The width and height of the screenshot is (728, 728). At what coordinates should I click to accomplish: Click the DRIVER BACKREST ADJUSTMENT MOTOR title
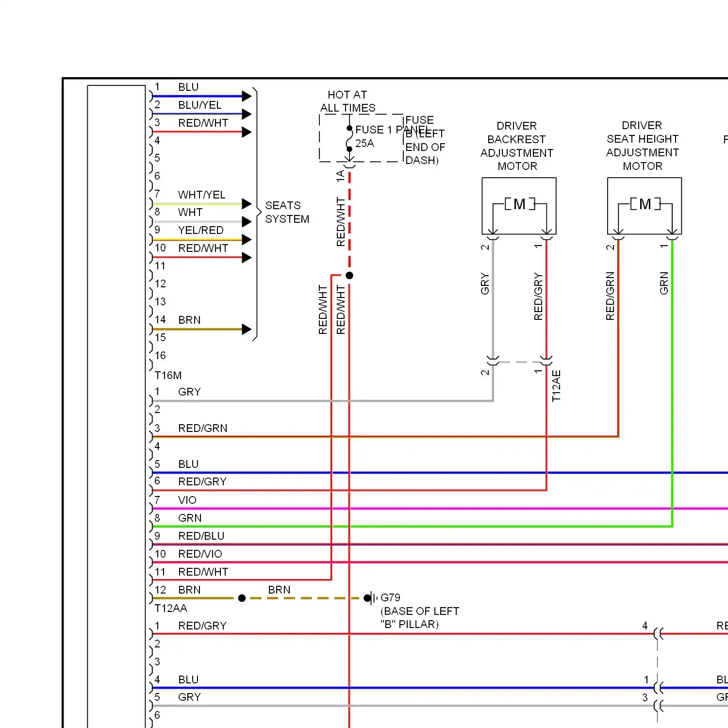[517, 146]
